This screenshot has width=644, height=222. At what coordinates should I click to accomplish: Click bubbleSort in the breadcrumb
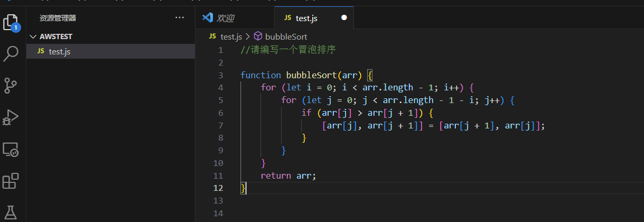coord(286,36)
